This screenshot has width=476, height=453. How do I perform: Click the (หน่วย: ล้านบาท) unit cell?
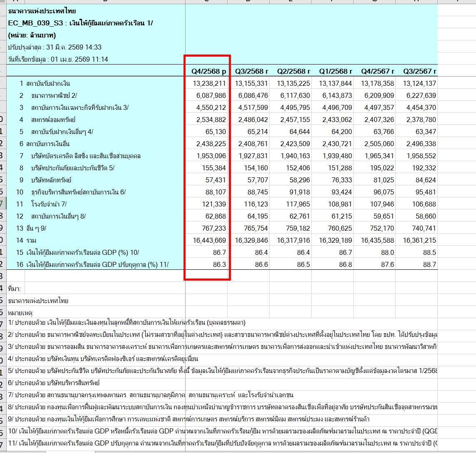(x=32, y=35)
